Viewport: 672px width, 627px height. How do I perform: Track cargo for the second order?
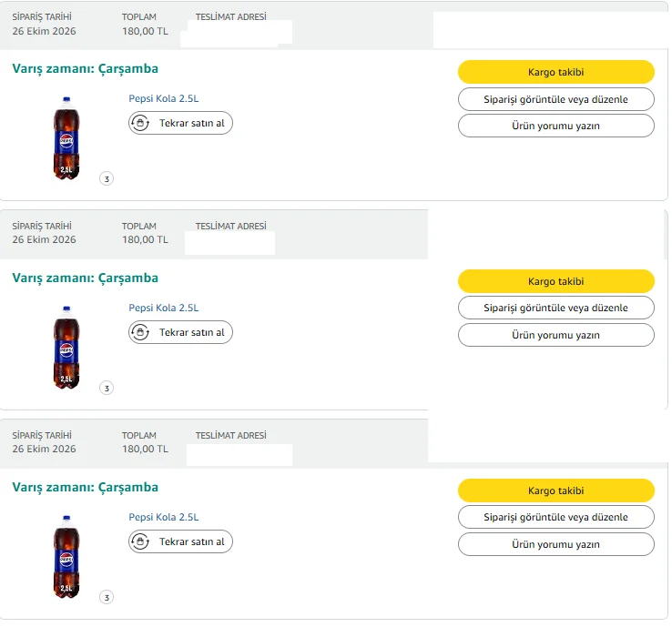pyautogui.click(x=555, y=281)
